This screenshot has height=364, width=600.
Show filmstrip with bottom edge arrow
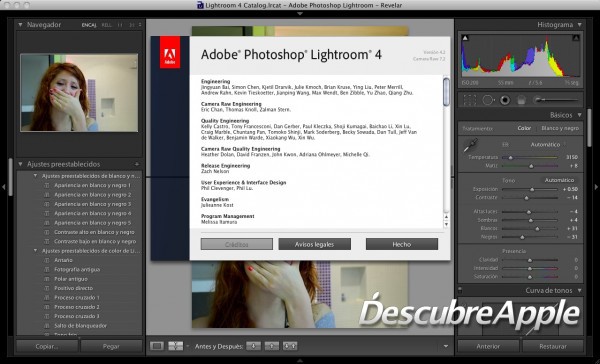pyautogui.click(x=300, y=361)
